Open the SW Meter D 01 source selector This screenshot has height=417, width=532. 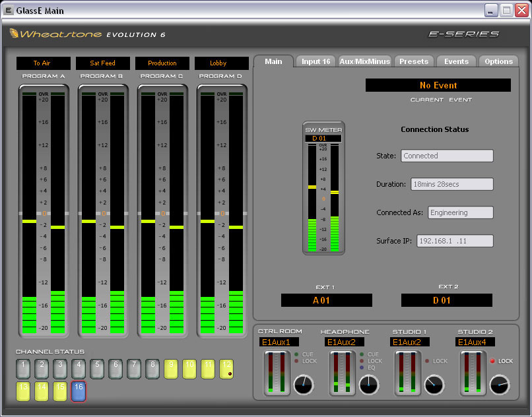[323, 139]
